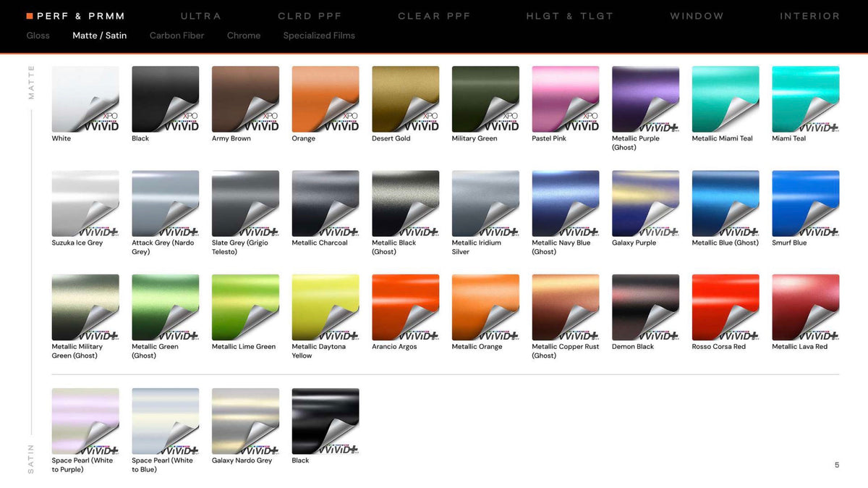Click the 'Metallic Lime Green' label text
This screenshot has height=488, width=868.
[244, 347]
